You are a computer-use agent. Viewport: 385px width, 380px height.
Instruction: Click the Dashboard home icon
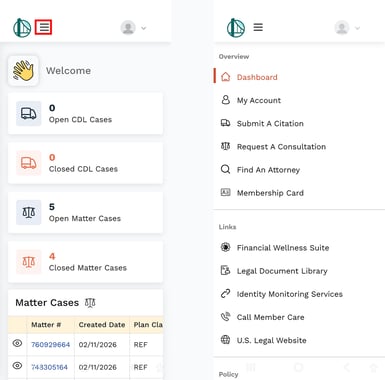click(x=226, y=77)
